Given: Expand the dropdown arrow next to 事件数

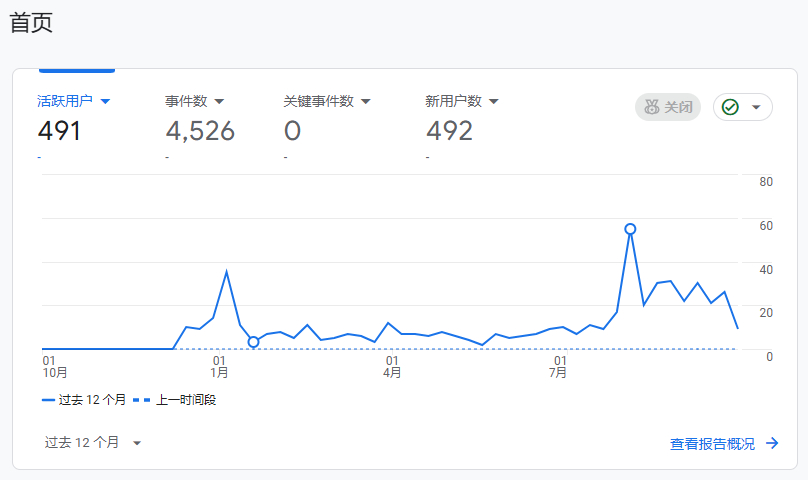Looking at the screenshot, I should tap(219, 101).
